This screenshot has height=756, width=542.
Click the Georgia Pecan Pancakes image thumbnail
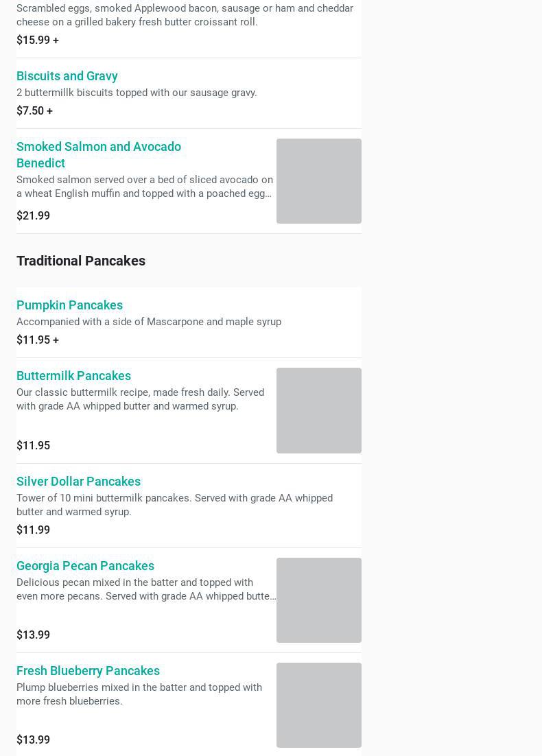pos(318,600)
